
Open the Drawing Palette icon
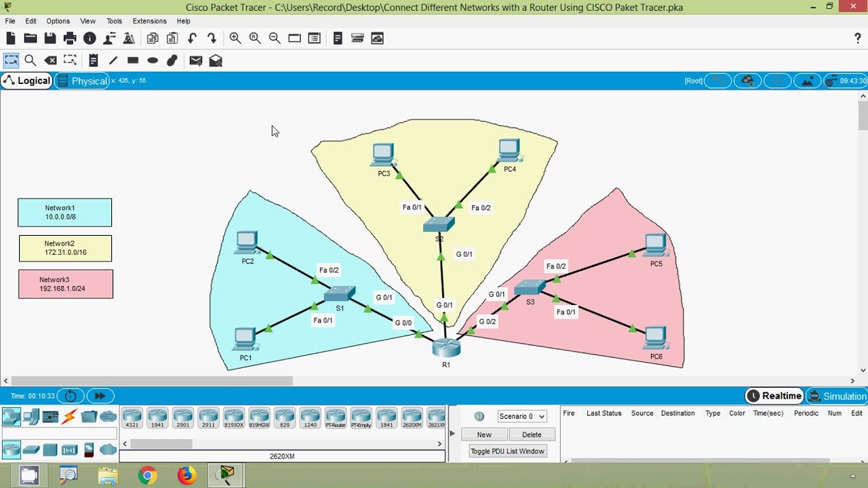pyautogui.click(x=294, y=39)
